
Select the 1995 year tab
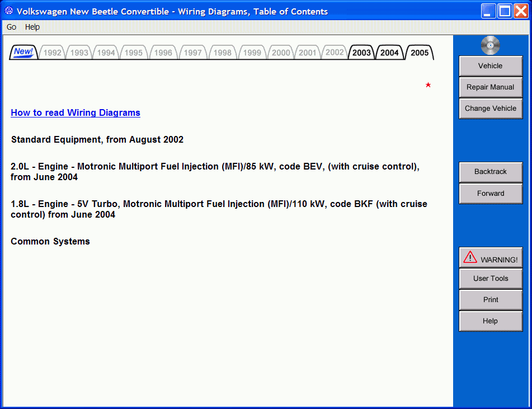point(133,53)
